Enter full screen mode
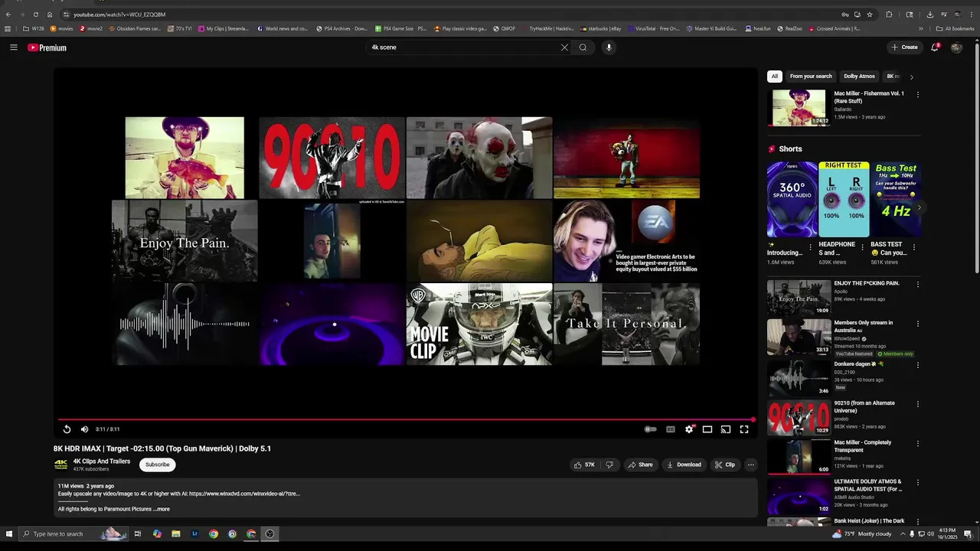The image size is (980, 551). pyautogui.click(x=744, y=429)
